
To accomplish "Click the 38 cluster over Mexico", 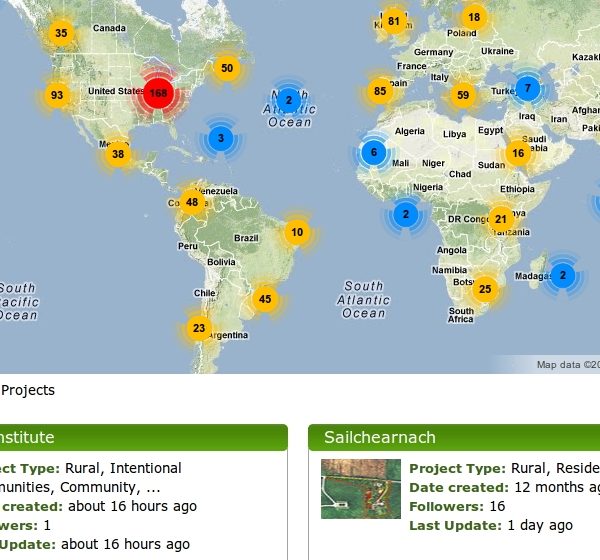I will click(x=118, y=154).
